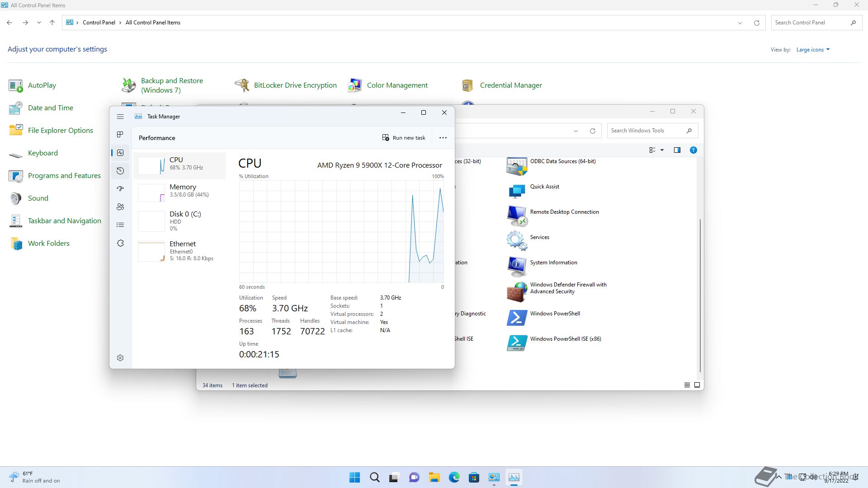
Task: Open Backup and Restore (Windows 7)
Action: [163, 85]
